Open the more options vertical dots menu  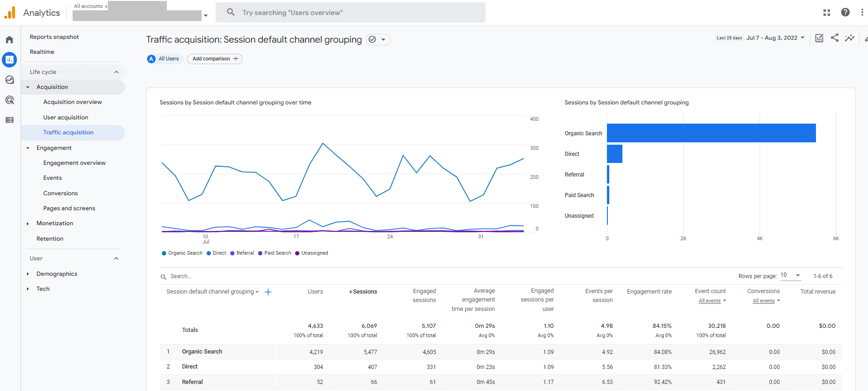coord(862,13)
